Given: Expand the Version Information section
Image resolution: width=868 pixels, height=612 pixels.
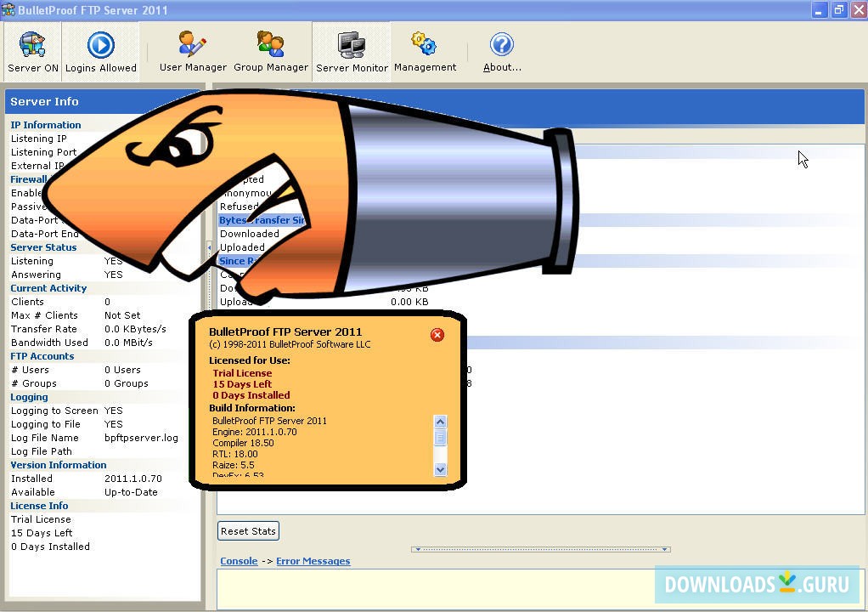Looking at the screenshot, I should pyautogui.click(x=58, y=465).
